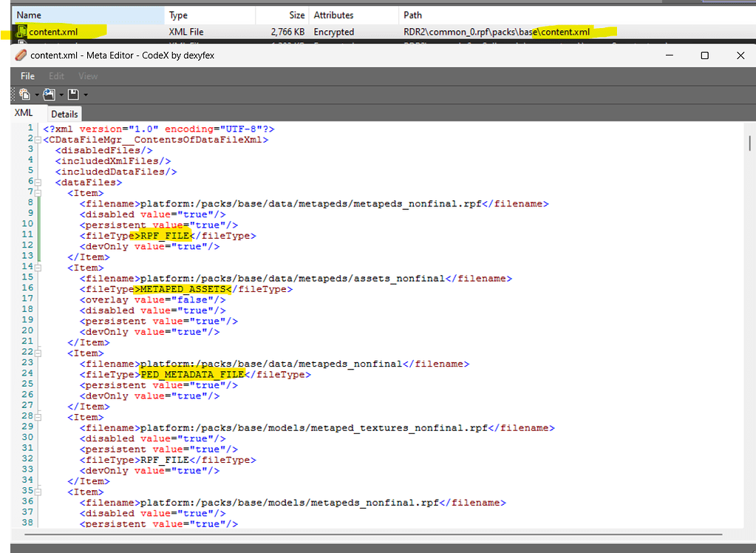
Task: Click the Save toolbar icon
Action: point(72,94)
